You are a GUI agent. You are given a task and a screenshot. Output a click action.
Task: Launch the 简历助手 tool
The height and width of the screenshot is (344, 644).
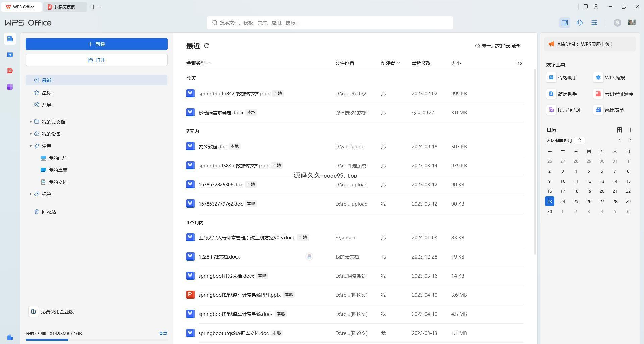coord(562,94)
